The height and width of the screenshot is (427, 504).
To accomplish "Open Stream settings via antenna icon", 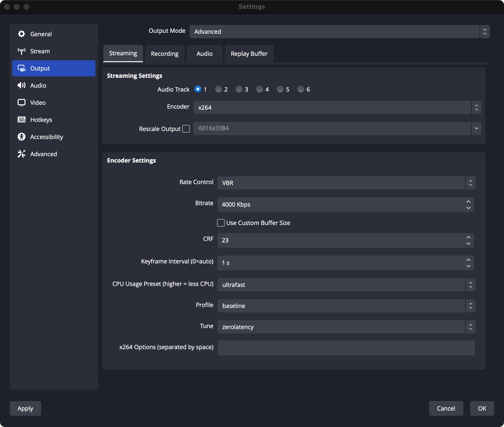I will click(x=22, y=51).
